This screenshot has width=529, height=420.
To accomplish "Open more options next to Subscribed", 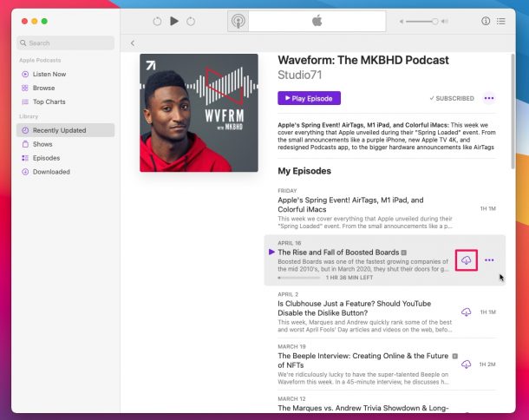I will click(x=489, y=98).
